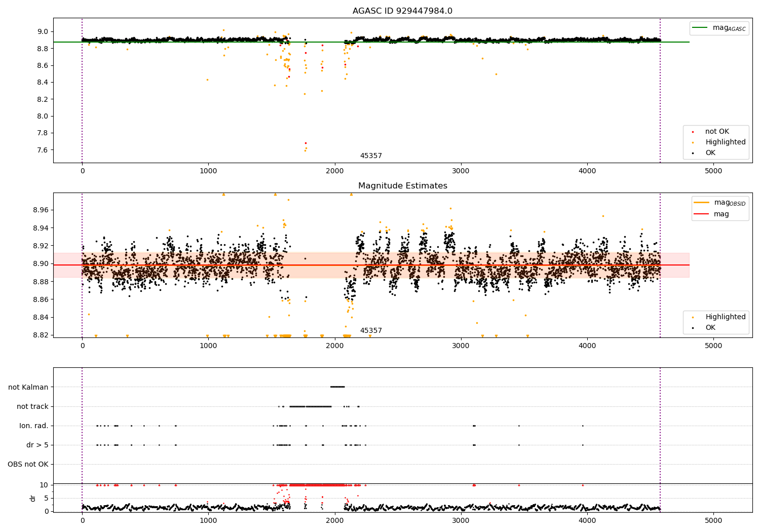Click 'OK' entry in Magnitude Estimates legend

[710, 328]
